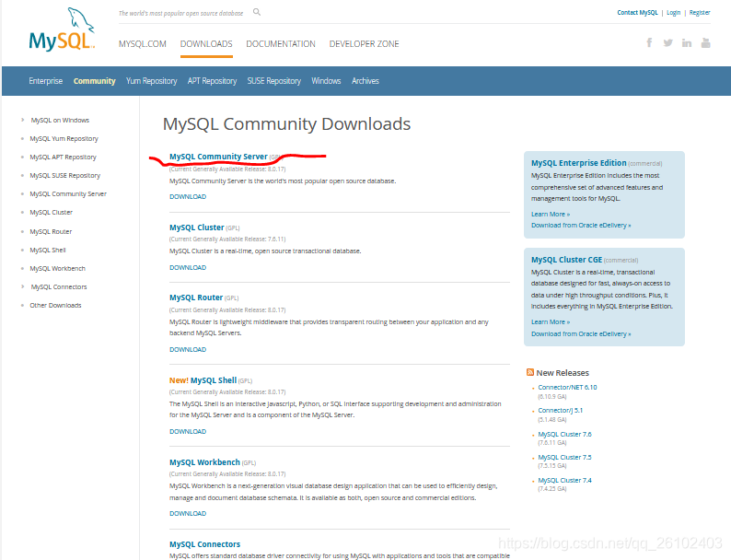This screenshot has height=560, width=731.
Task: Click the Contact MySQL link
Action: point(637,13)
